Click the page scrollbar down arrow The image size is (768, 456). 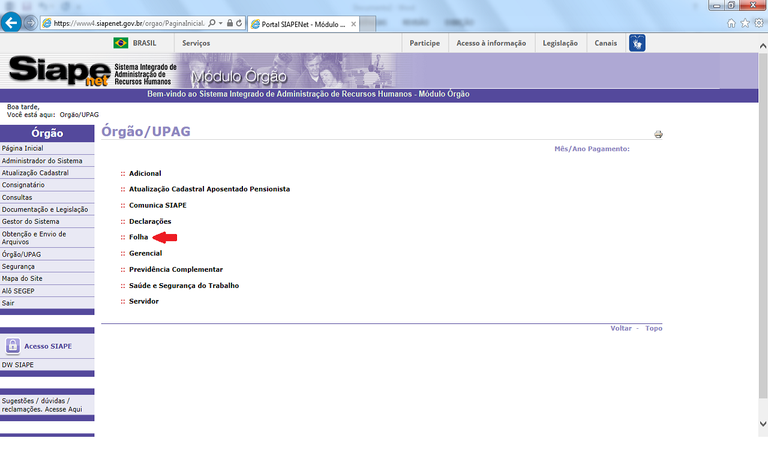coord(763,424)
